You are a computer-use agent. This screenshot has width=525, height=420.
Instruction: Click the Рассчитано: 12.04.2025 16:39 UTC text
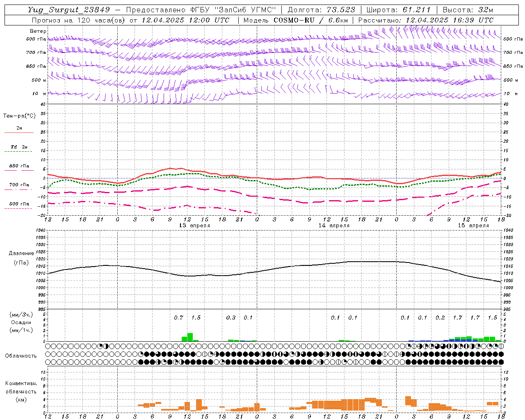[426, 20]
